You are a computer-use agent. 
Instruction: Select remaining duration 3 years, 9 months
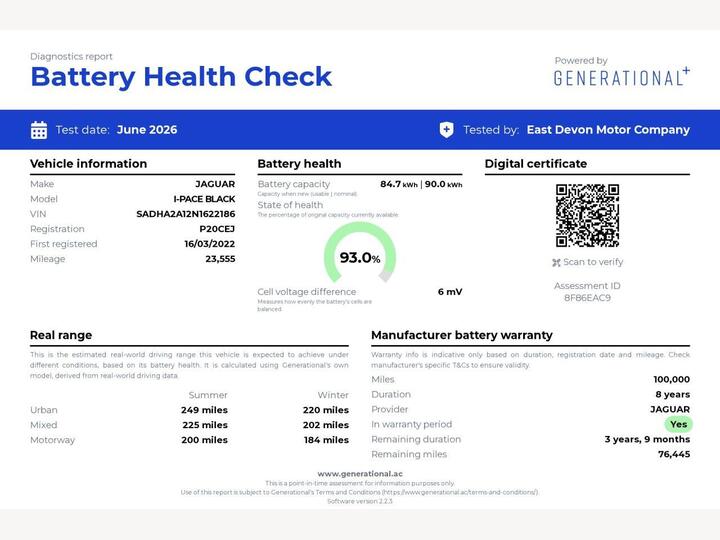647,439
